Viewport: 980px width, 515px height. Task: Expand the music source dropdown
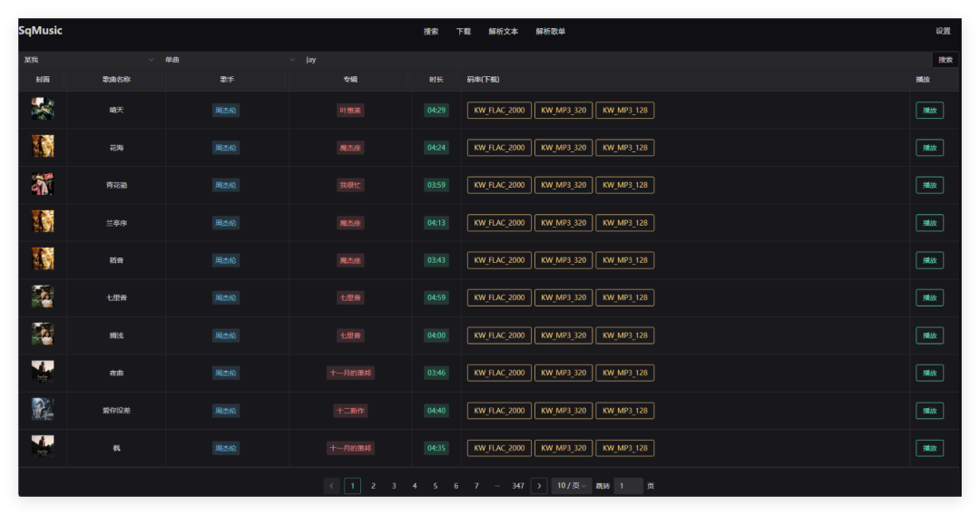tap(88, 60)
